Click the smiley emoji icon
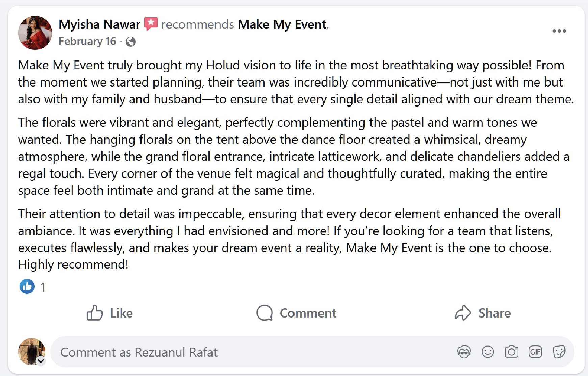 (488, 352)
